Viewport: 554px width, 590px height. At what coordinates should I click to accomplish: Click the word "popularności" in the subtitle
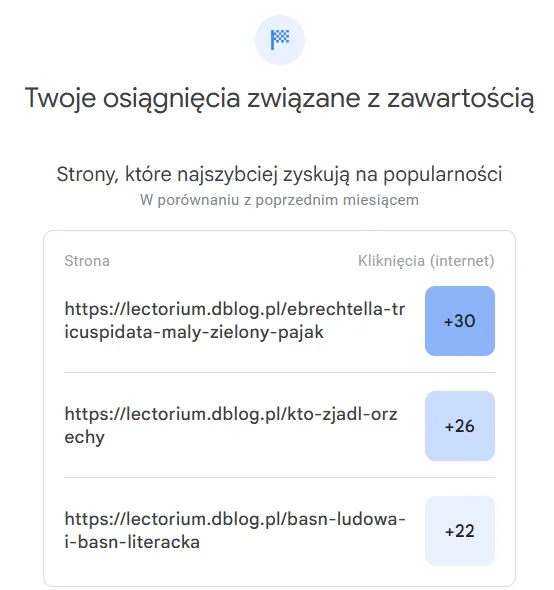(443, 175)
